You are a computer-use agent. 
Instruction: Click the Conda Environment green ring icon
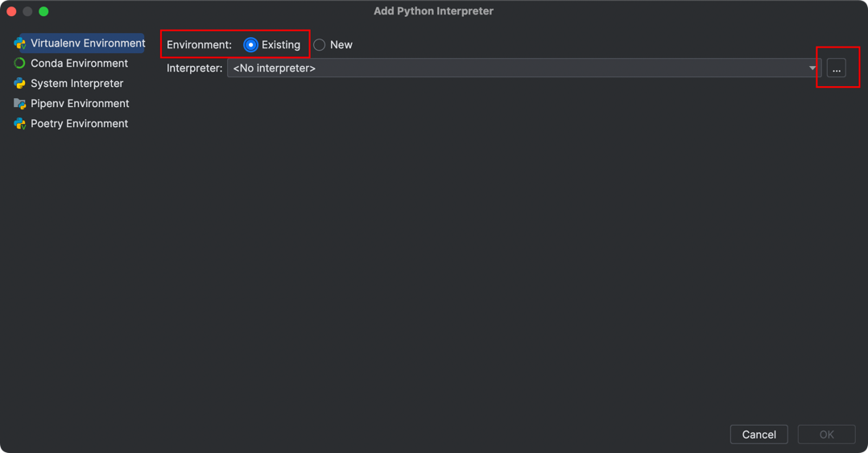point(19,64)
